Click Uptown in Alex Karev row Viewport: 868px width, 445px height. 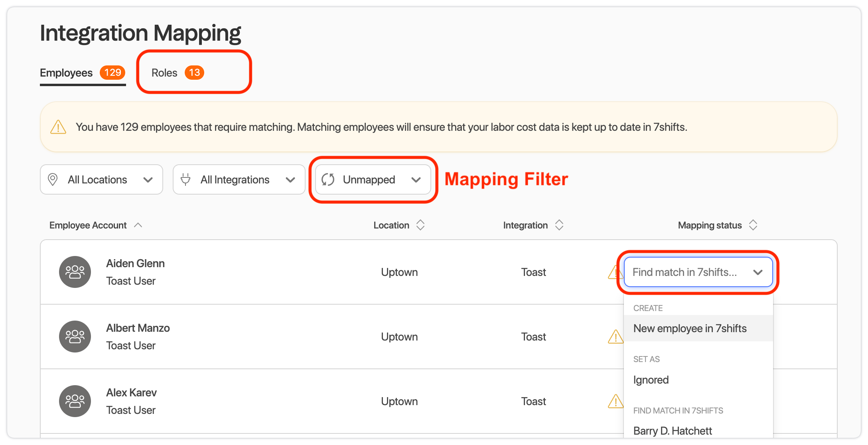coord(399,401)
